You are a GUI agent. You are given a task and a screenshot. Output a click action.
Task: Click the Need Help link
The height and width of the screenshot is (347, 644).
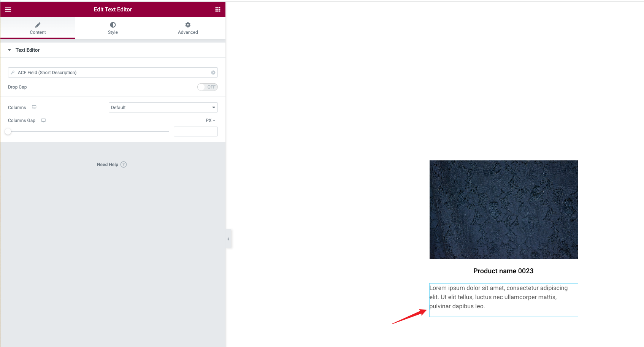tap(108, 165)
